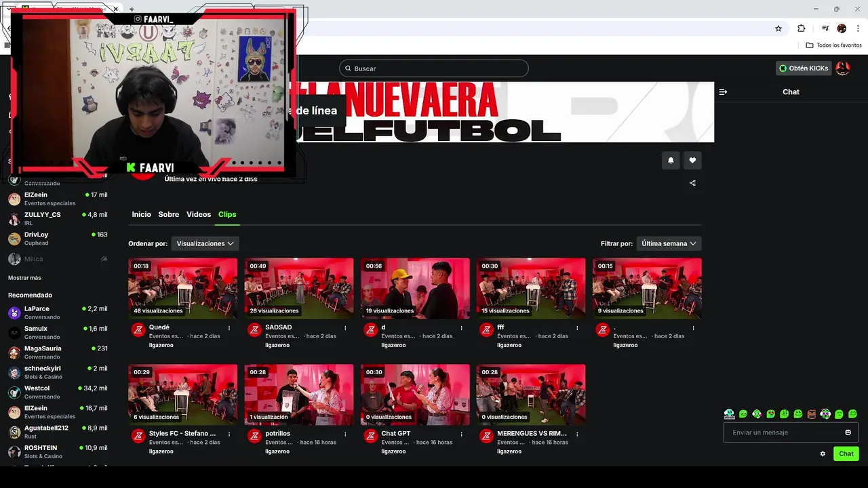868x488 pixels.
Task: Bookmark this page with the star icon
Action: (778, 28)
